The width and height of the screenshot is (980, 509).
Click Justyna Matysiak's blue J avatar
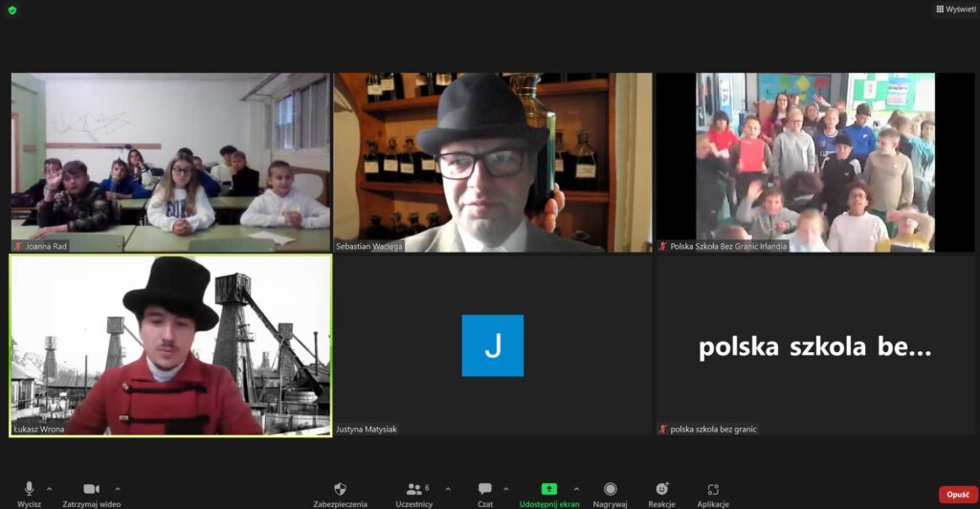(492, 345)
